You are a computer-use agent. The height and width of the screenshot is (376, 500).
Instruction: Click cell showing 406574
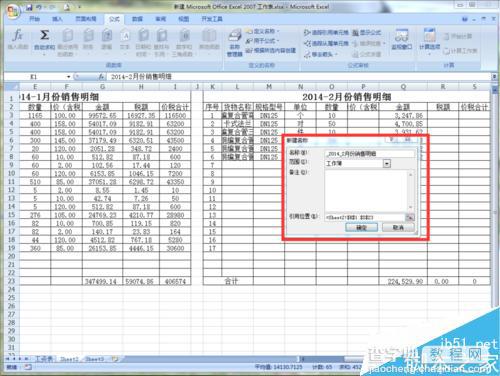click(x=175, y=281)
